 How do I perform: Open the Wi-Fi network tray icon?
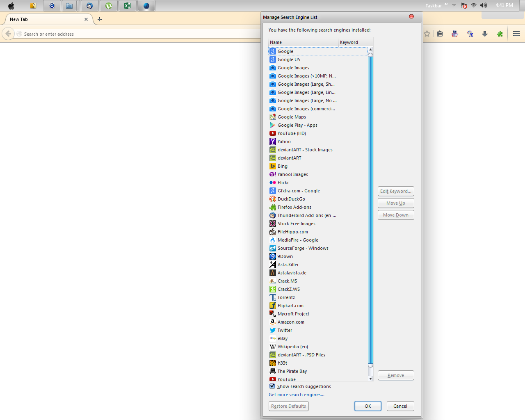point(474,5)
